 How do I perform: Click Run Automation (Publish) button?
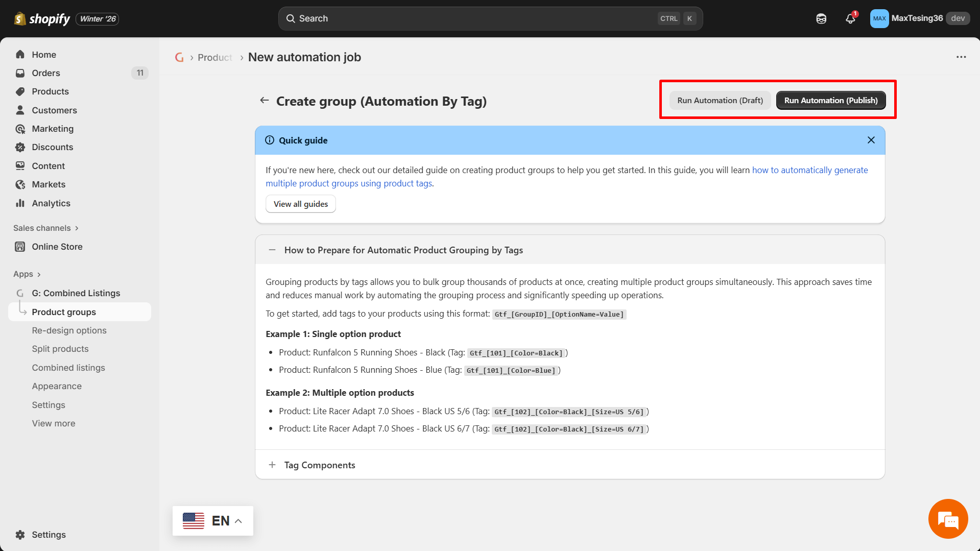click(x=831, y=101)
